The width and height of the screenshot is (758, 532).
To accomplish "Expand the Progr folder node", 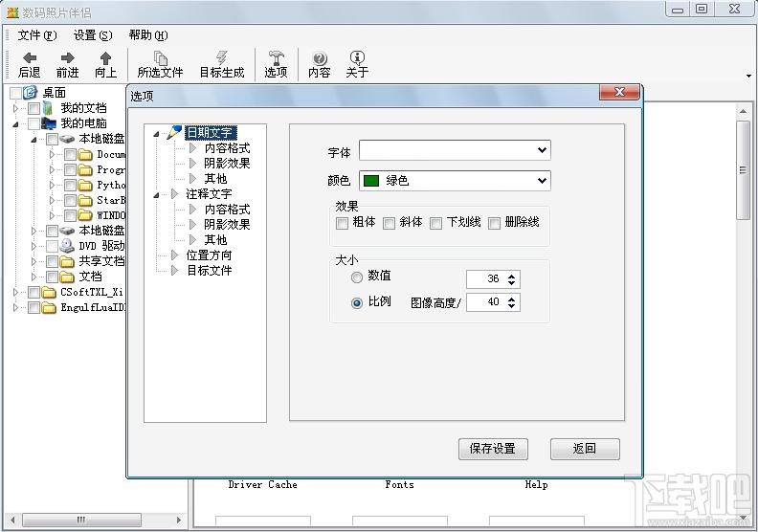I will [52, 170].
